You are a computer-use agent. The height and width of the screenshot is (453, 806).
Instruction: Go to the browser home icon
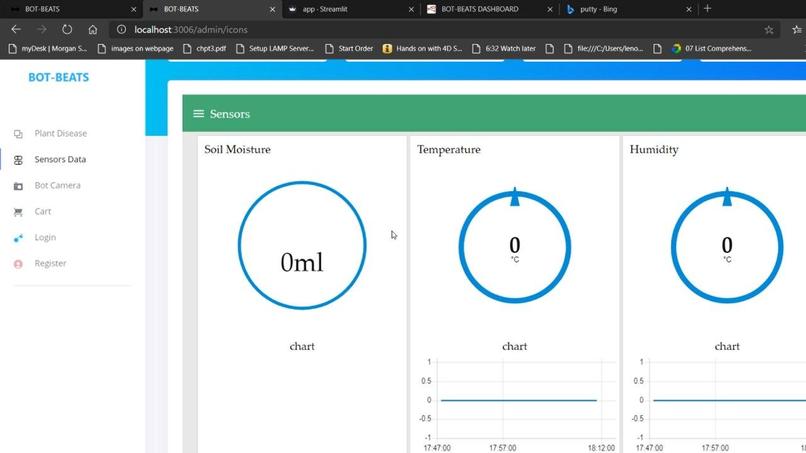pos(93,30)
